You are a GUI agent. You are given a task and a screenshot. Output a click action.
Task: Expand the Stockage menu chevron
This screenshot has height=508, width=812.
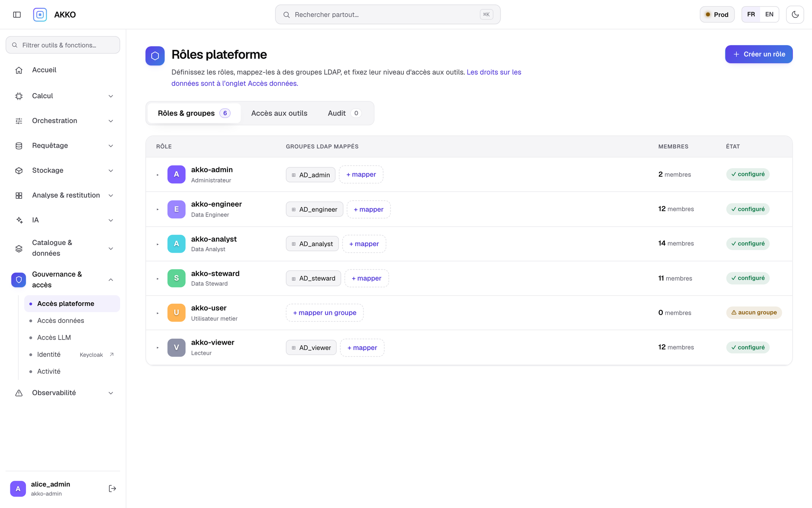(x=111, y=170)
